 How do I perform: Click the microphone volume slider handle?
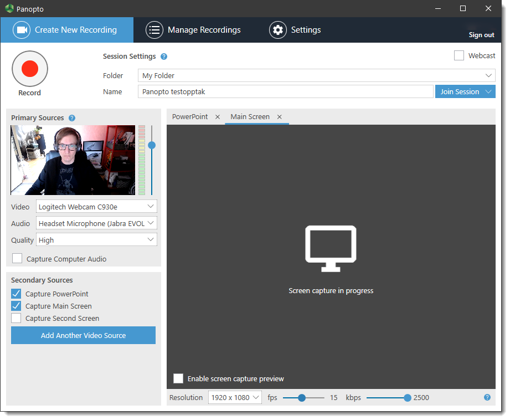(152, 145)
